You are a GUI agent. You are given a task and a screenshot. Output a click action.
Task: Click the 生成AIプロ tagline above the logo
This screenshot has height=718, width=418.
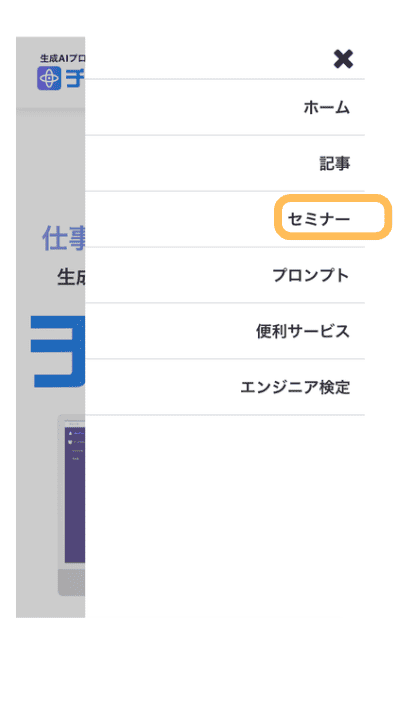pyautogui.click(x=62, y=58)
